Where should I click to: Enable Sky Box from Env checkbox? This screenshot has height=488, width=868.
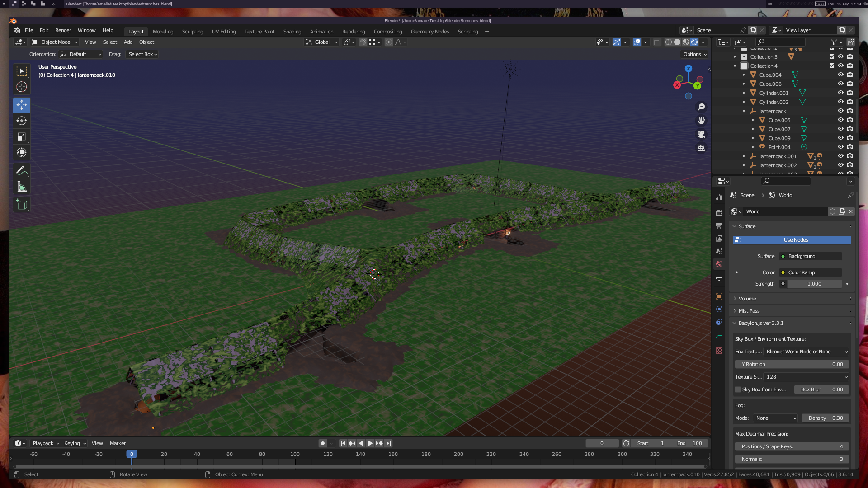point(738,389)
